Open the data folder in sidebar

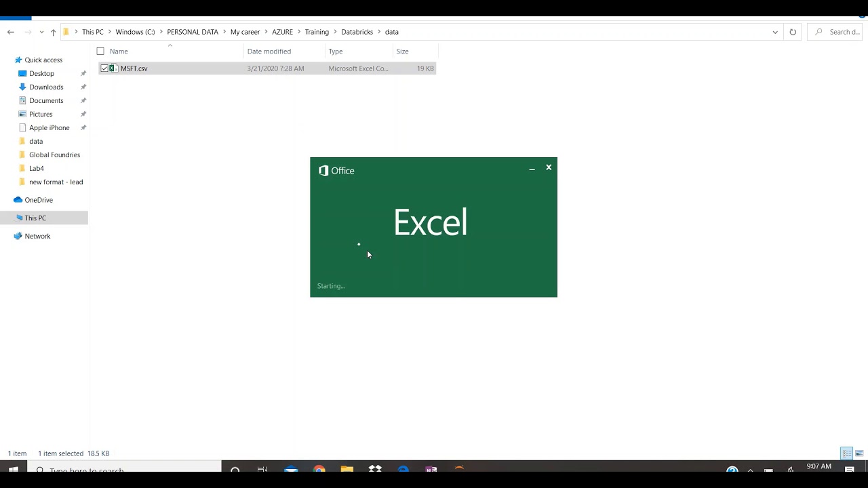click(36, 141)
